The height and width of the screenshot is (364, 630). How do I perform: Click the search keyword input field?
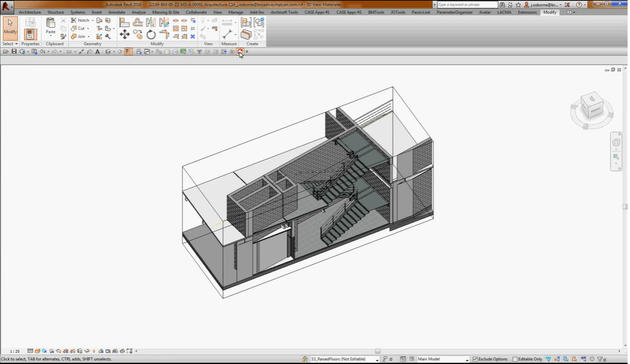pyautogui.click(x=467, y=4)
